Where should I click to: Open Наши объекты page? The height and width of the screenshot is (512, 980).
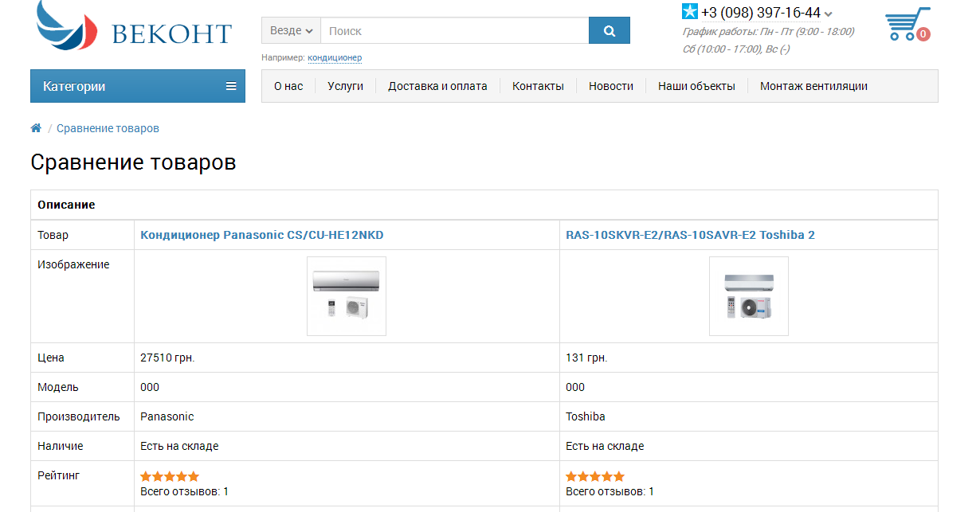click(x=696, y=86)
